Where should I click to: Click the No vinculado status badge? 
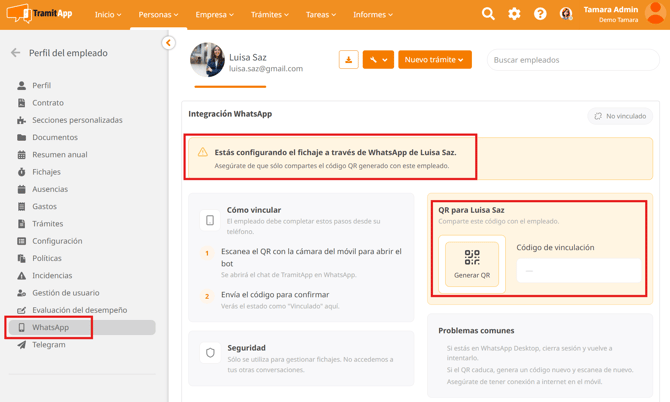(x=620, y=116)
